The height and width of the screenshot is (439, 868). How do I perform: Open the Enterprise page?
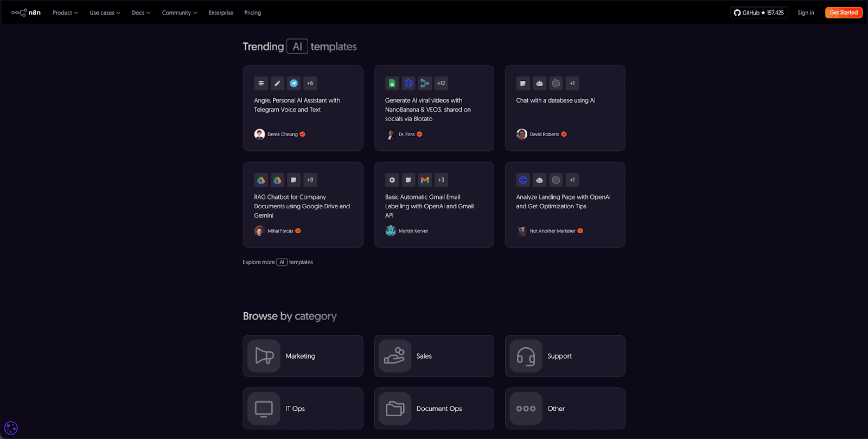coord(221,12)
